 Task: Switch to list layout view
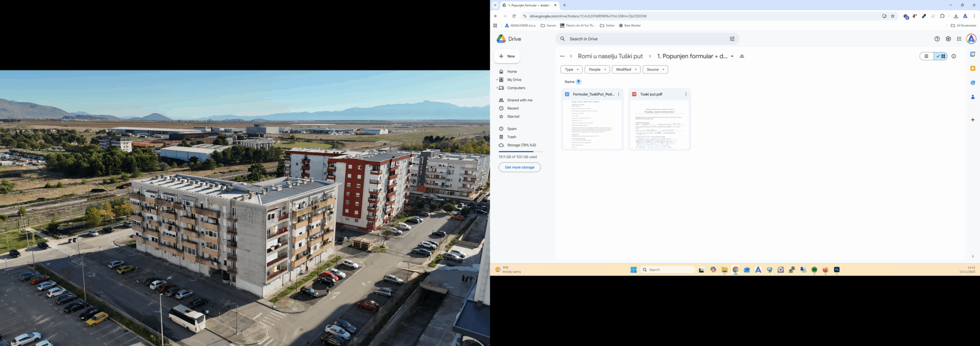pyautogui.click(x=926, y=56)
